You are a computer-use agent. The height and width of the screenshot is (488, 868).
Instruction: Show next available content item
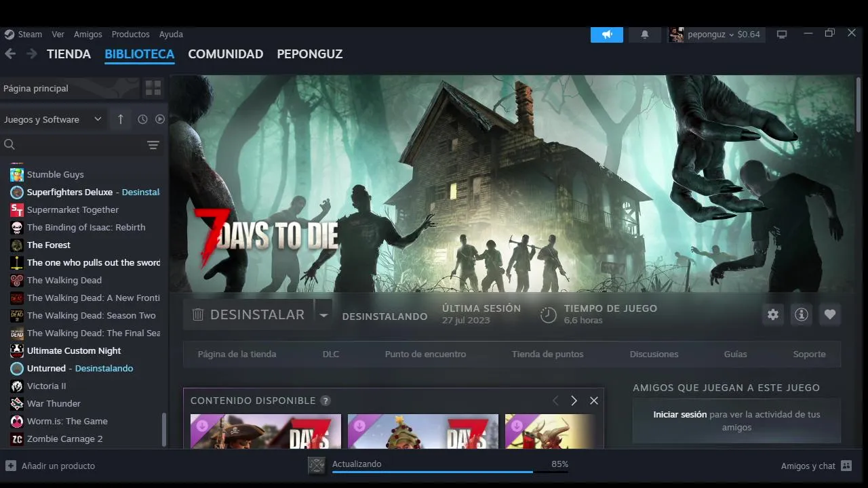(574, 401)
